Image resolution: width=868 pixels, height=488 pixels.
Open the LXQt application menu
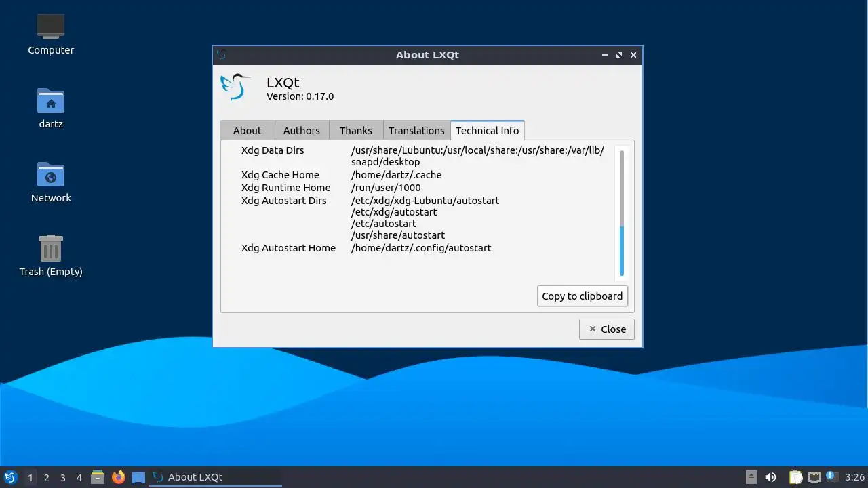[x=10, y=477]
